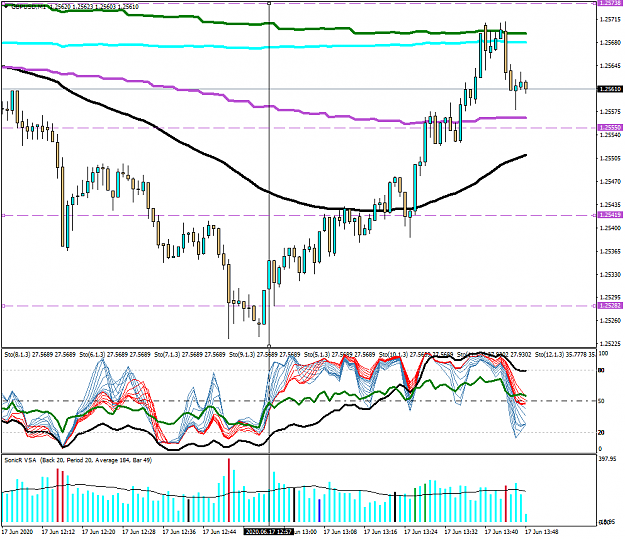Click the 17 Jun 12:36 time axis label

tap(179, 532)
